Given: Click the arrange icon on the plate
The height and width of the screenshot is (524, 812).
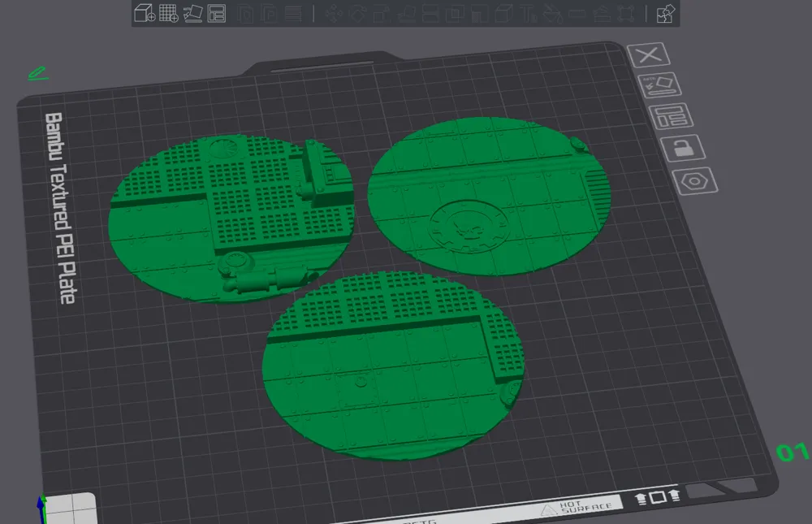Looking at the screenshot, I should [x=674, y=118].
